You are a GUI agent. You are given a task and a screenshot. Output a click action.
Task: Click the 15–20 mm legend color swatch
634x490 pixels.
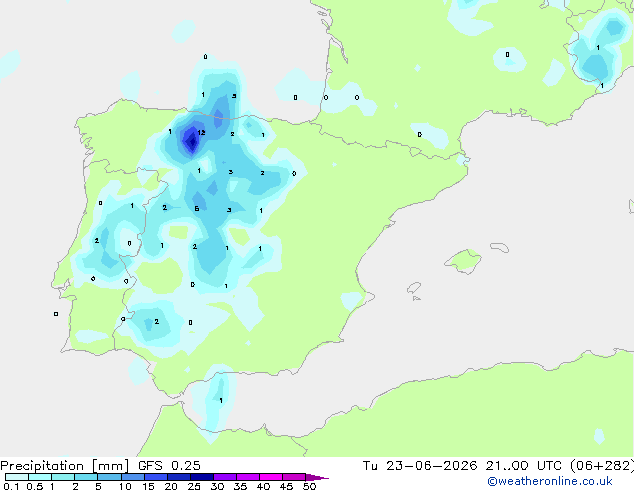[156, 477]
